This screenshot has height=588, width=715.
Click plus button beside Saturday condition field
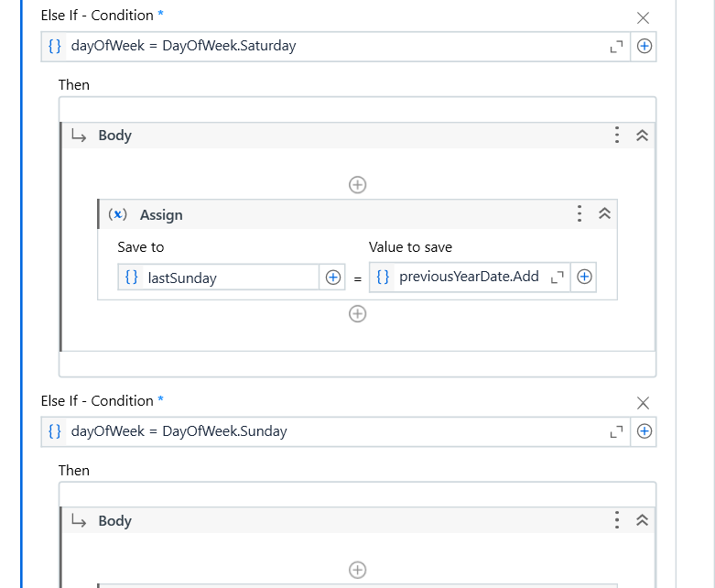(645, 46)
